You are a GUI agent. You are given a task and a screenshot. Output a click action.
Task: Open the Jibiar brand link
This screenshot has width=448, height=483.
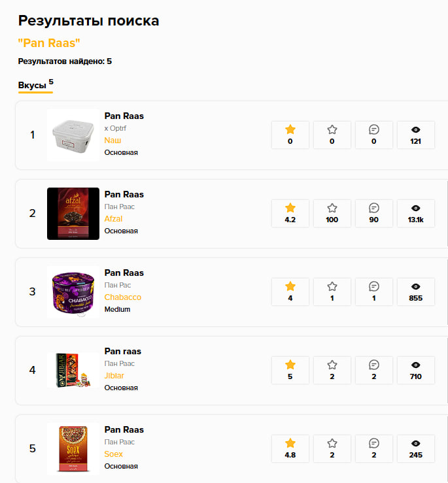pos(114,376)
